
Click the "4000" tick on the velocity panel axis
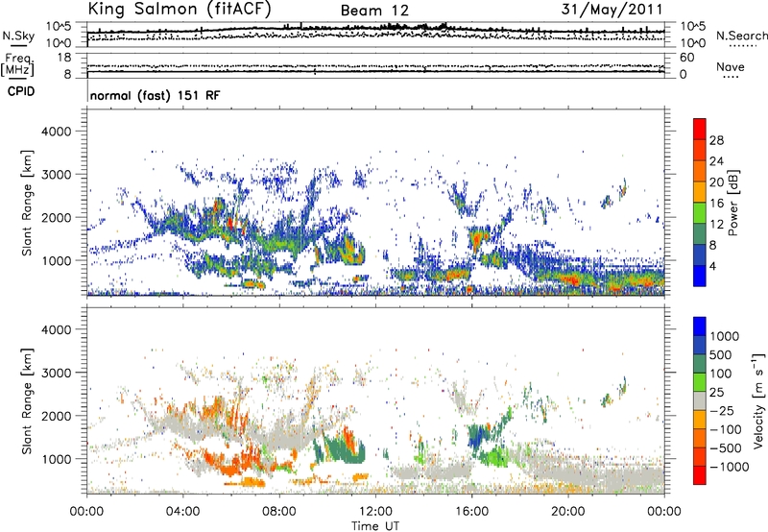pos(57,329)
